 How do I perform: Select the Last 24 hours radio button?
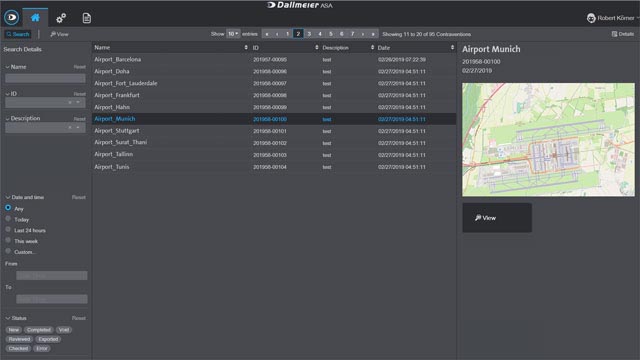pos(8,229)
